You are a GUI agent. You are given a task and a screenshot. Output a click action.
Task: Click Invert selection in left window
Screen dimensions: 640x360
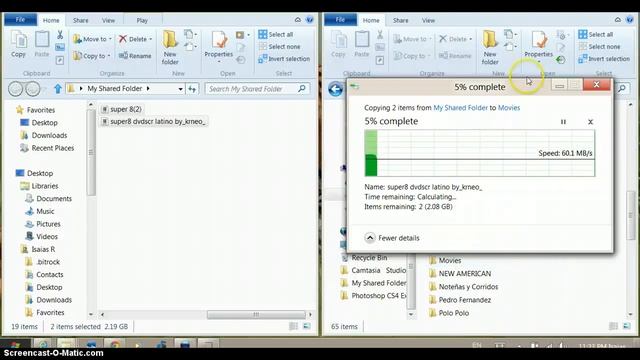284,59
